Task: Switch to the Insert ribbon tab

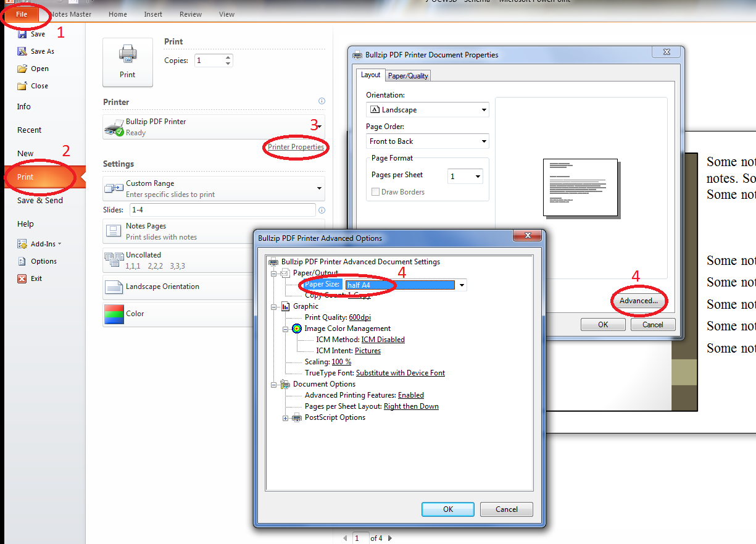Action: coord(153,14)
